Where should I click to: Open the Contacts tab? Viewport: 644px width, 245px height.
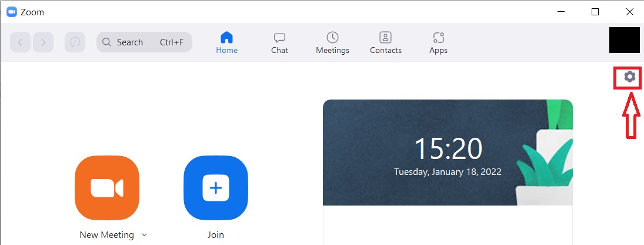[385, 42]
